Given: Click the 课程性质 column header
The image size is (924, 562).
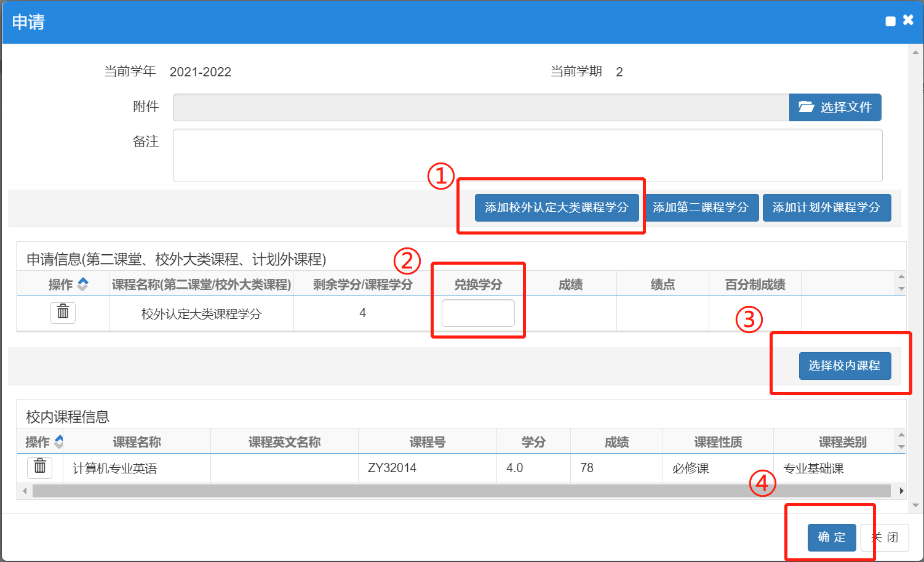Looking at the screenshot, I should (x=718, y=442).
